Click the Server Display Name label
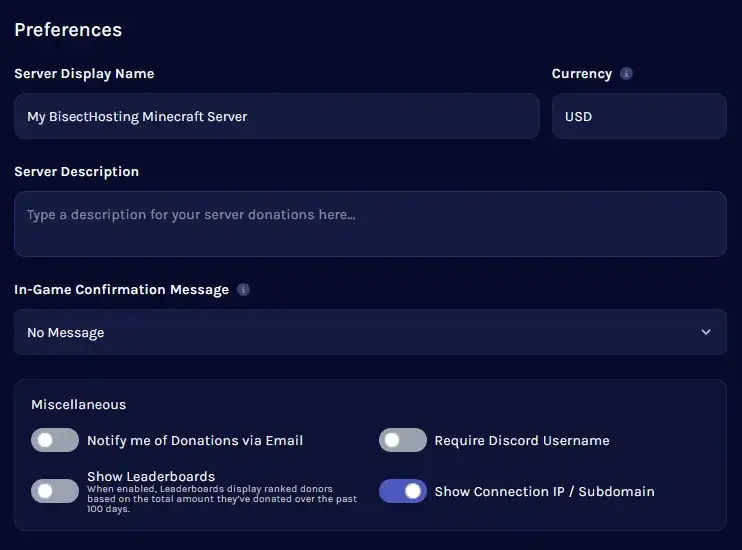The height and width of the screenshot is (550, 742). (84, 74)
